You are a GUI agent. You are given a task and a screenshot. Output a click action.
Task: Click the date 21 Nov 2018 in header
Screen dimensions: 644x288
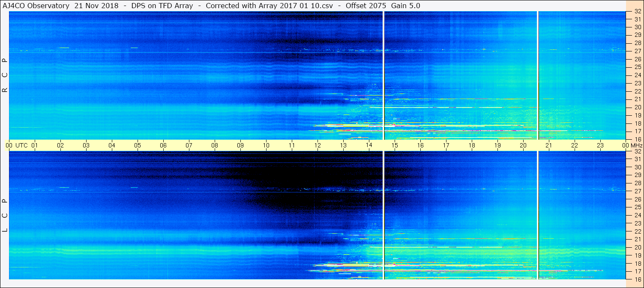tap(97, 6)
